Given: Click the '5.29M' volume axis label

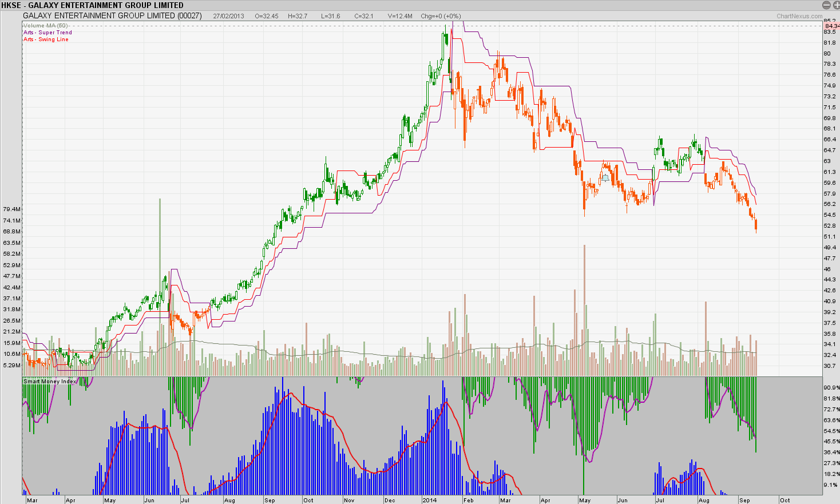Looking at the screenshot, I should tap(12, 366).
